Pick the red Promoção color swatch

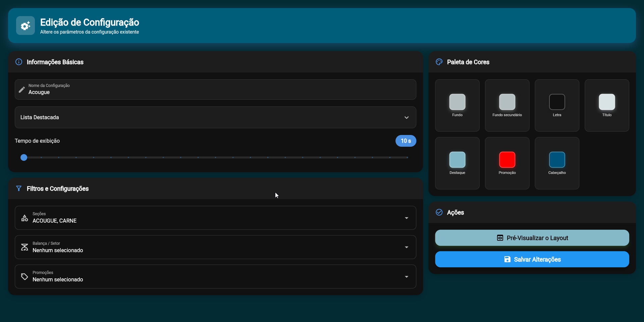(x=507, y=159)
